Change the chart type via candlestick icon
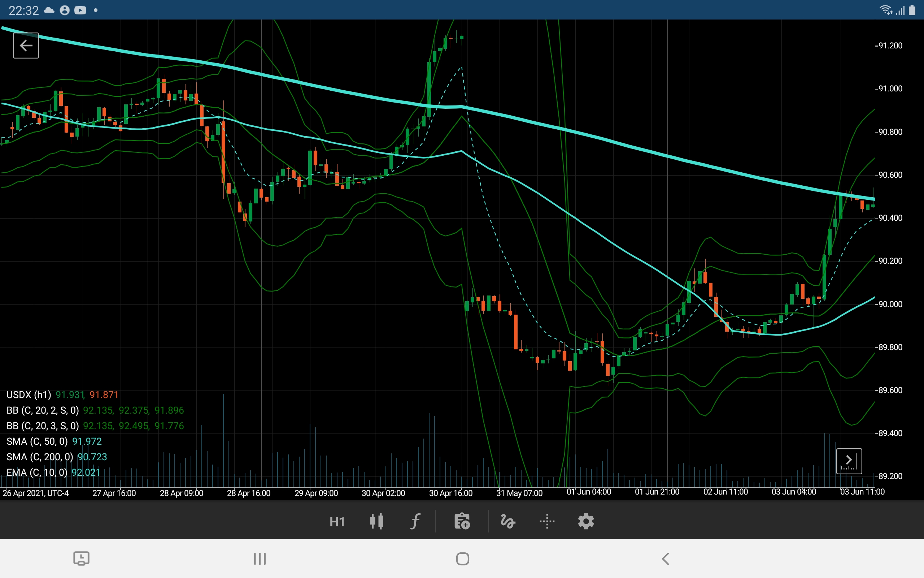Viewport: 924px width, 578px height. [377, 521]
